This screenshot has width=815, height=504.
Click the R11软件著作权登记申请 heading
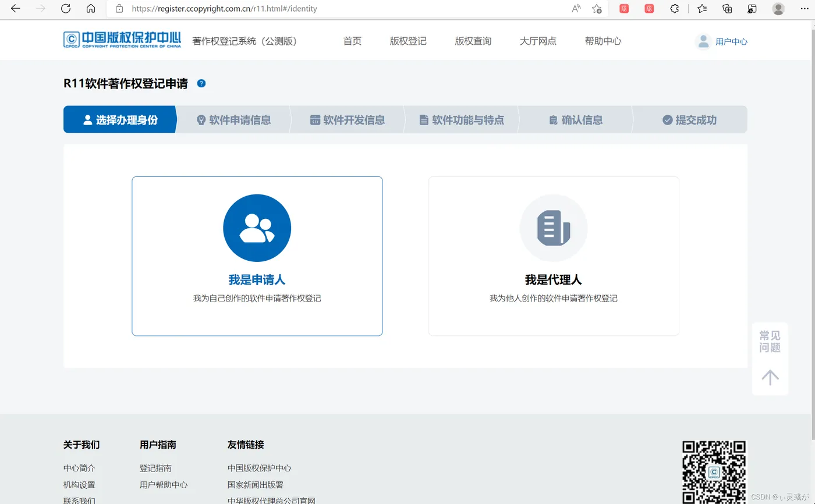pyautogui.click(x=126, y=83)
